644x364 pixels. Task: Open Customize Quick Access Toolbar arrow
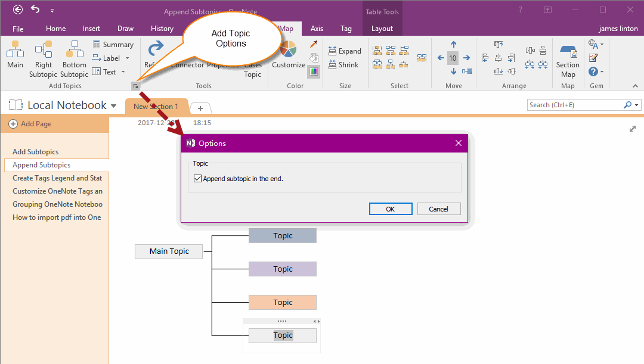pos(52,10)
